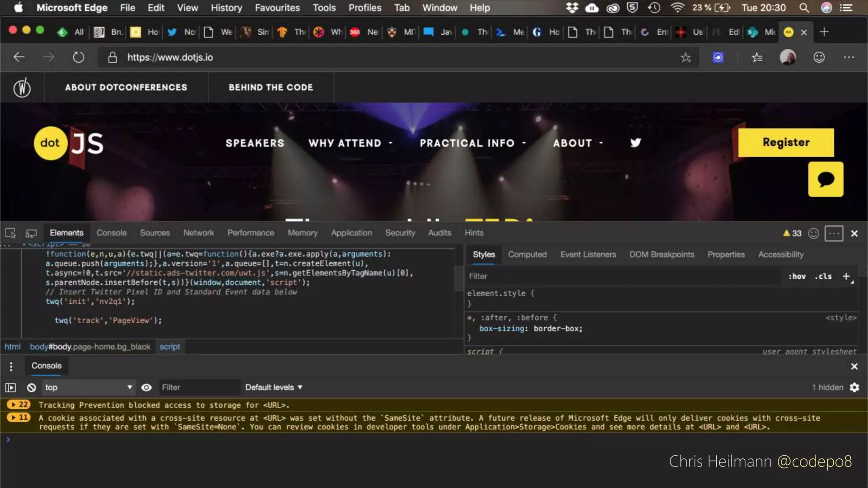Viewport: 868px width, 488px height.
Task: Open the Default levels dropdown
Action: [x=274, y=387]
